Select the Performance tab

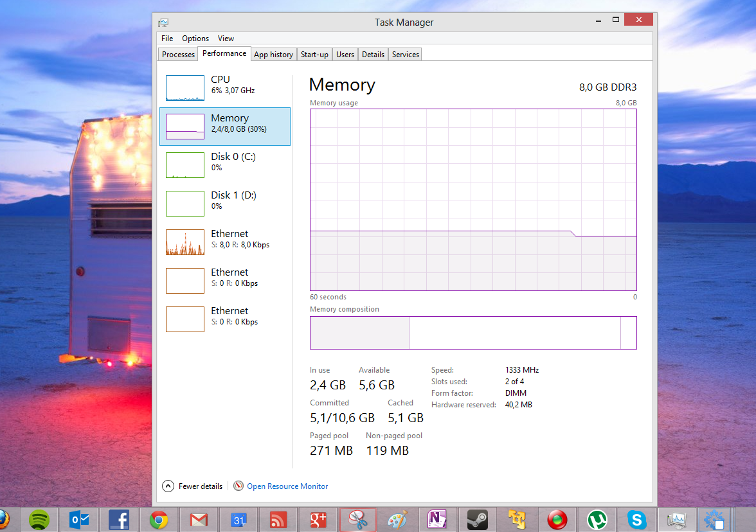tap(224, 53)
